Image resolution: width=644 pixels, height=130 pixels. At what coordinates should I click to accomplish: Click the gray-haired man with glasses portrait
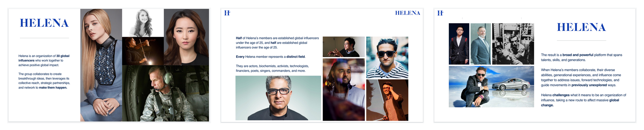[278, 98]
